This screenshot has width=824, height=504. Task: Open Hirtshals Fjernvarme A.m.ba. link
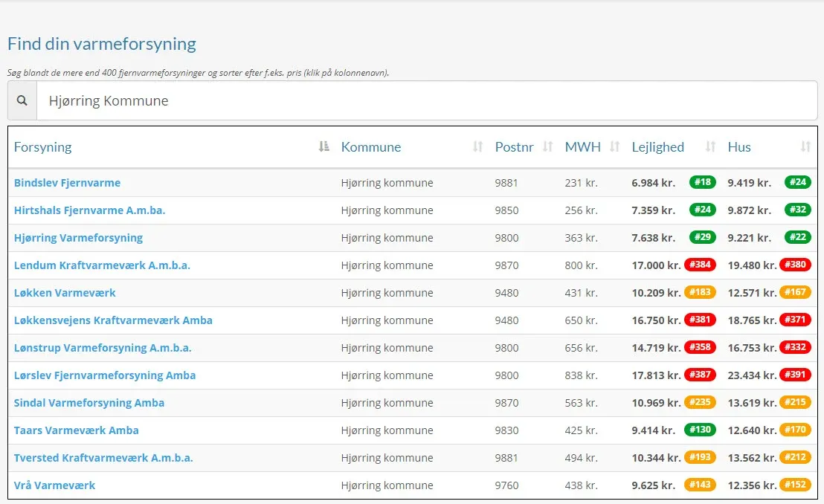(x=90, y=210)
